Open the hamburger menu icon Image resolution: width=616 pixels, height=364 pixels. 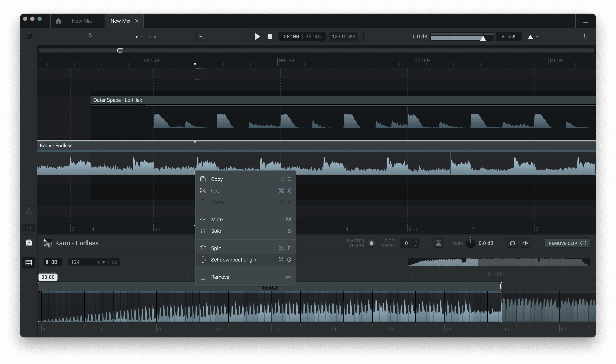pos(586,21)
